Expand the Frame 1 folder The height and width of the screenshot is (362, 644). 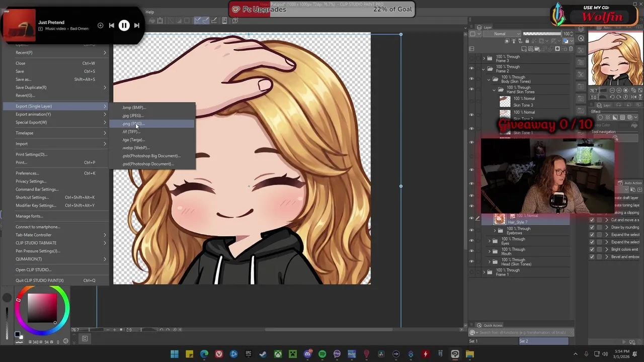(484, 273)
